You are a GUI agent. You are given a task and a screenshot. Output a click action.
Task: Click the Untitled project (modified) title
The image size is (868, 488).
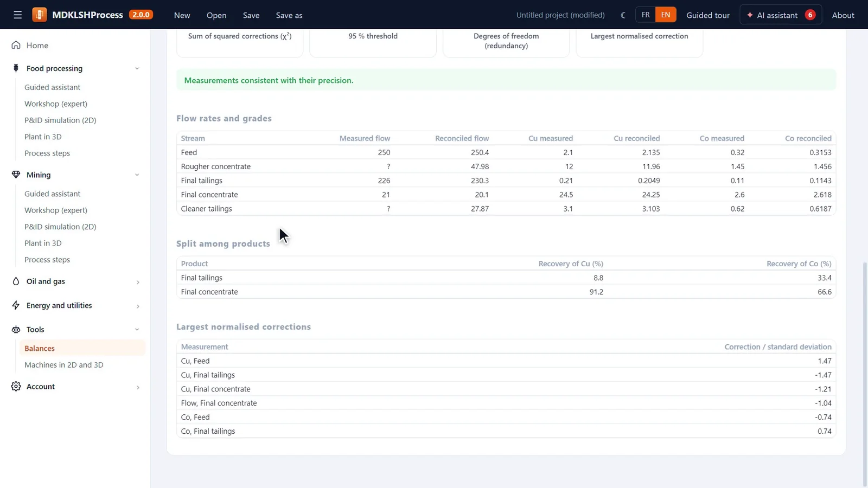tap(560, 15)
